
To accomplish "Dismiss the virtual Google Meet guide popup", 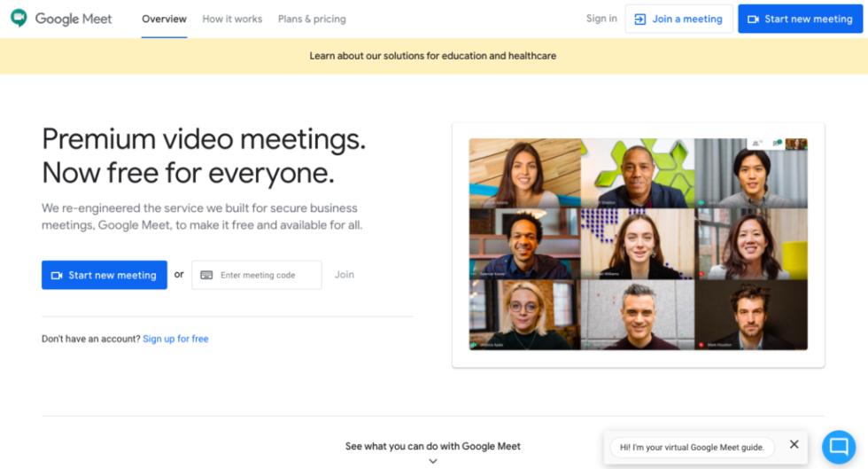I will [x=794, y=444].
